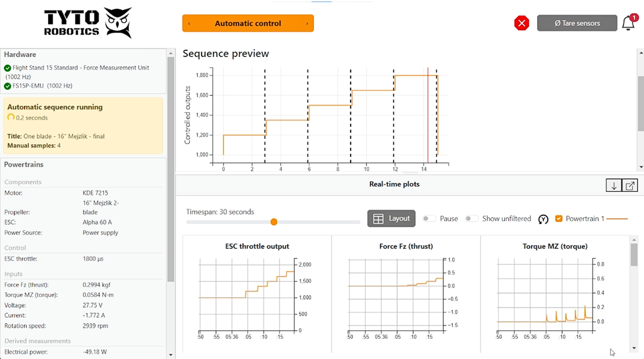This screenshot has width=644, height=359.
Task: Go to next control mode using right arrow
Action: coord(307,24)
